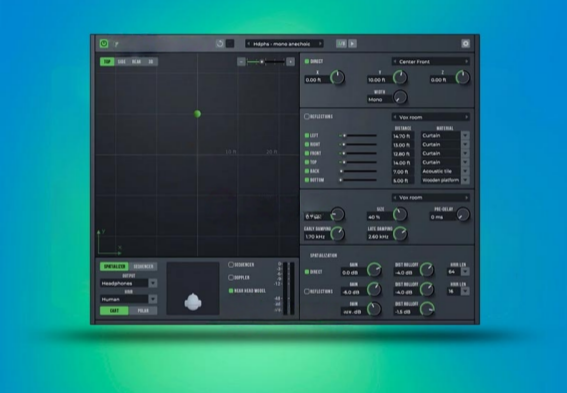Click the Y position field 10.00 ft
The height and width of the screenshot is (393, 567).
(x=379, y=80)
